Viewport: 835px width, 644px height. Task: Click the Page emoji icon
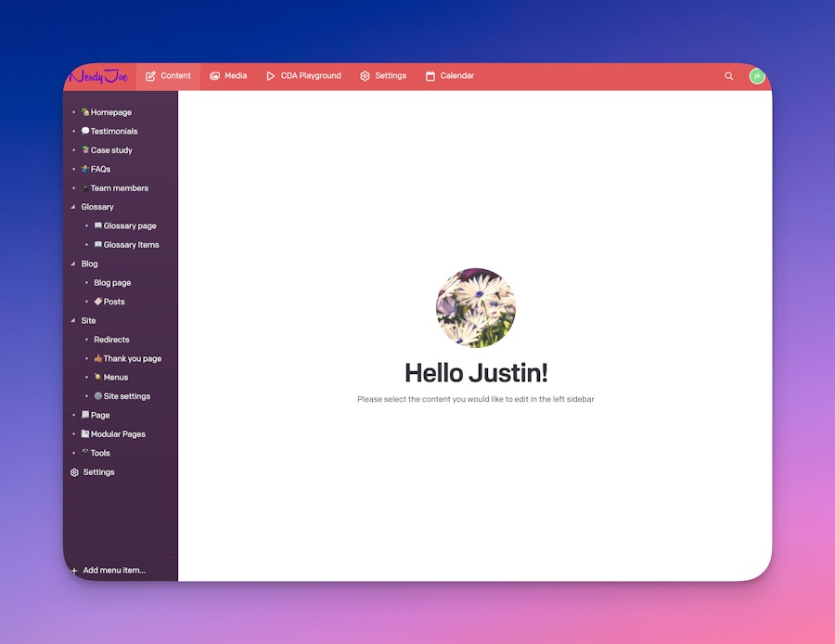tap(85, 415)
